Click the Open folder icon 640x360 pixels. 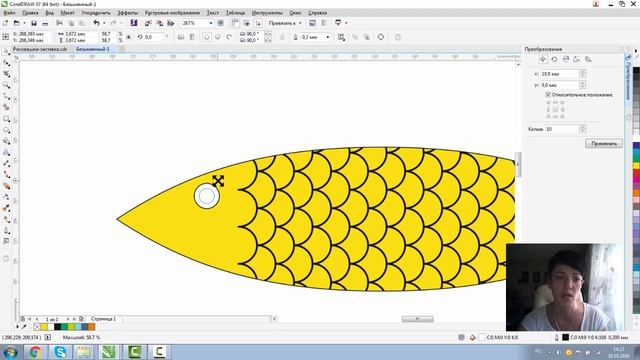(x=16, y=23)
